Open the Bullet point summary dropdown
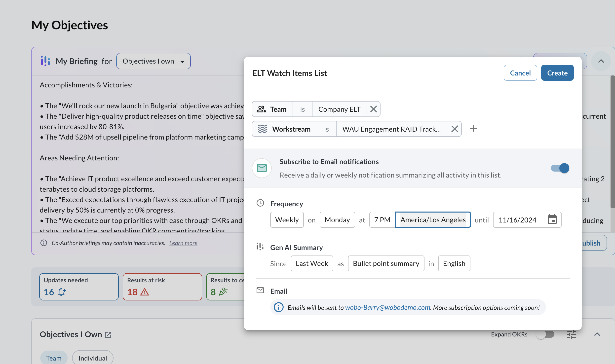This screenshot has width=615, height=364. click(x=386, y=263)
